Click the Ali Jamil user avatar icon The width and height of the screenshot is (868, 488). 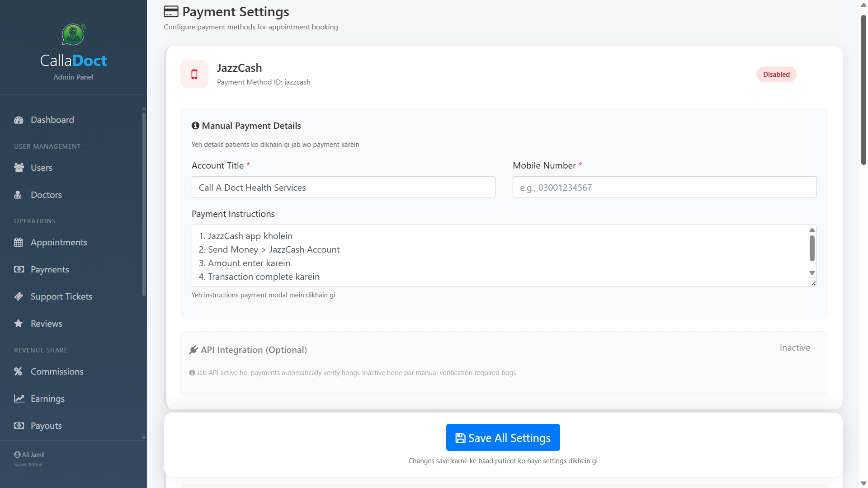pyautogui.click(x=17, y=455)
